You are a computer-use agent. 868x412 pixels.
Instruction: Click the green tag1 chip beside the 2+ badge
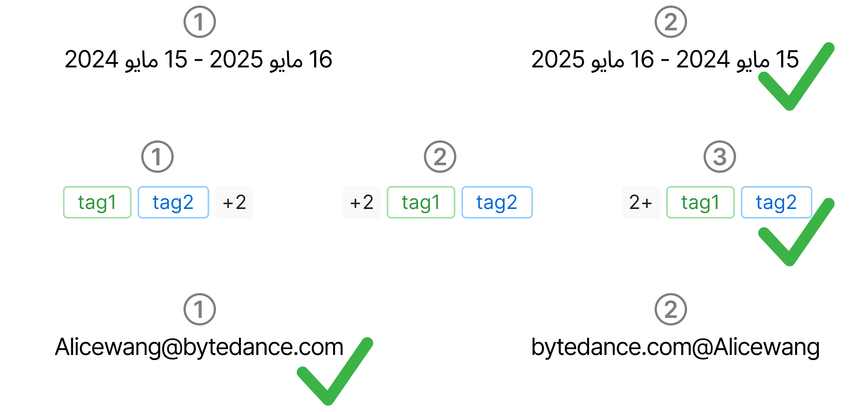point(700,202)
